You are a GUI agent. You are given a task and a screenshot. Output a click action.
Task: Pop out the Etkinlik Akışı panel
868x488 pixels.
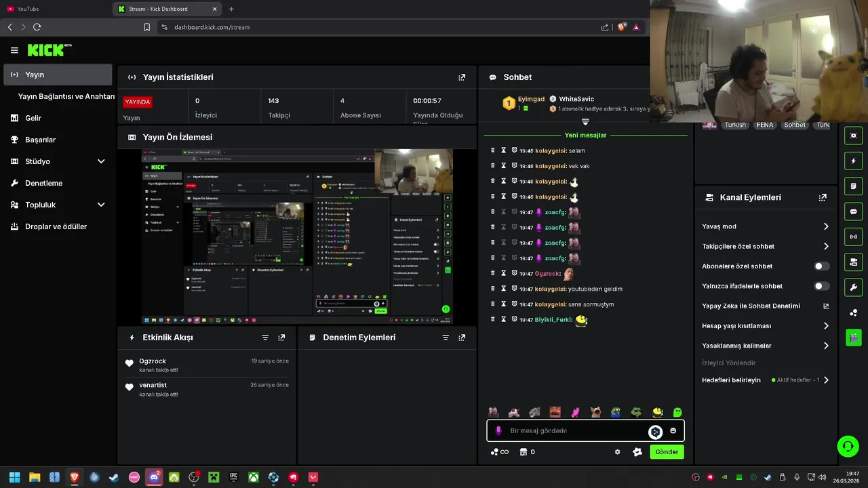coord(281,338)
